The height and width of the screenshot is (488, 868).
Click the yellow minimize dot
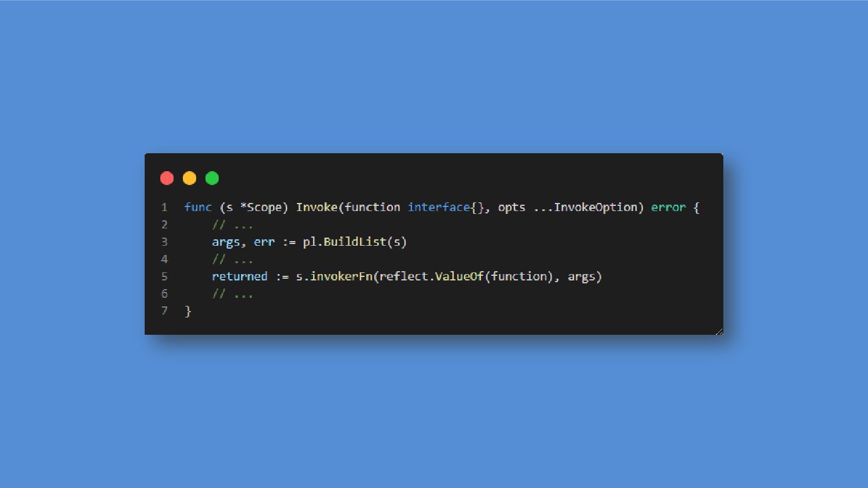coord(189,178)
